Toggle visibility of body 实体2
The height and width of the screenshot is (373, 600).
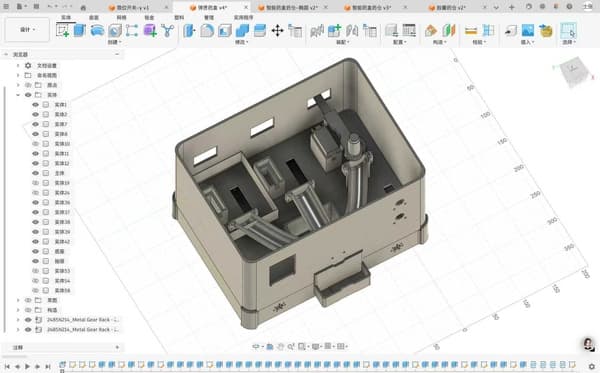click(x=36, y=114)
